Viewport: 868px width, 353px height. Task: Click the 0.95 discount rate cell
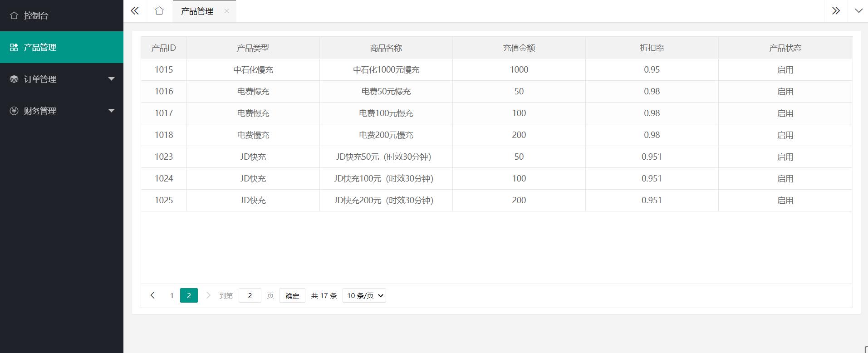pyautogui.click(x=652, y=69)
